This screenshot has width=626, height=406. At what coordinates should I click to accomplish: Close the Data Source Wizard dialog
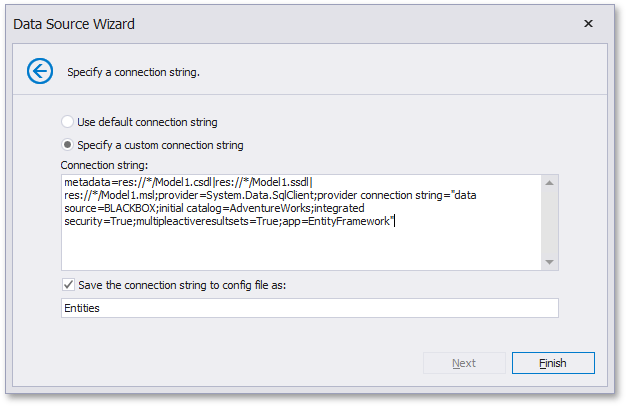point(587,23)
